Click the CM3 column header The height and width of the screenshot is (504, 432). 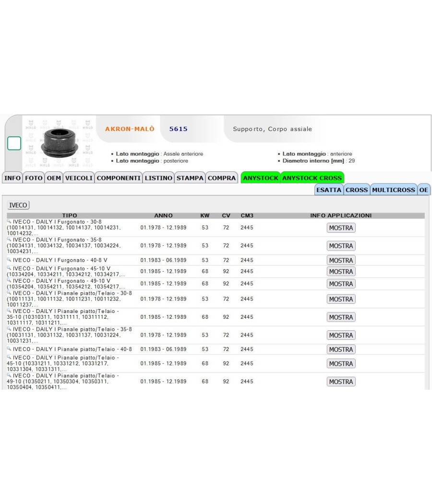click(x=247, y=216)
